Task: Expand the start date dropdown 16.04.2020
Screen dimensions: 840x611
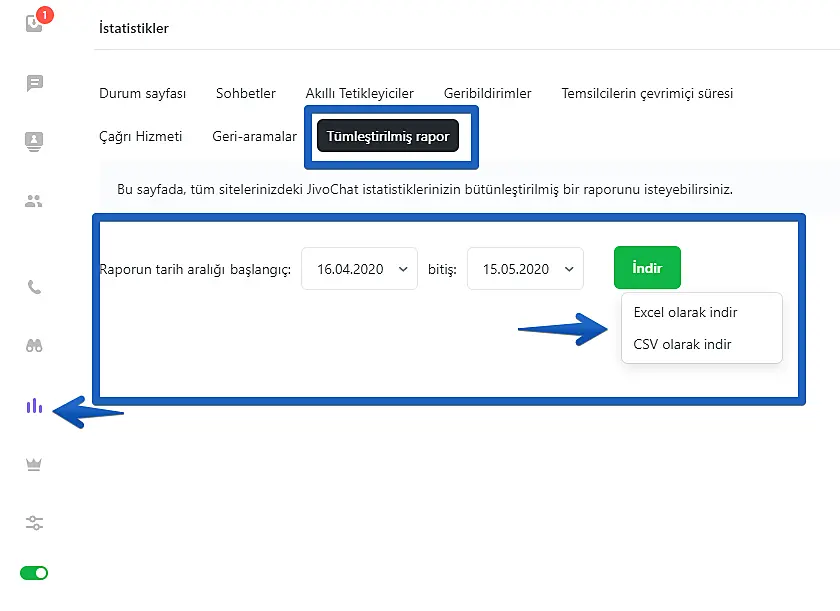Action: 359,269
